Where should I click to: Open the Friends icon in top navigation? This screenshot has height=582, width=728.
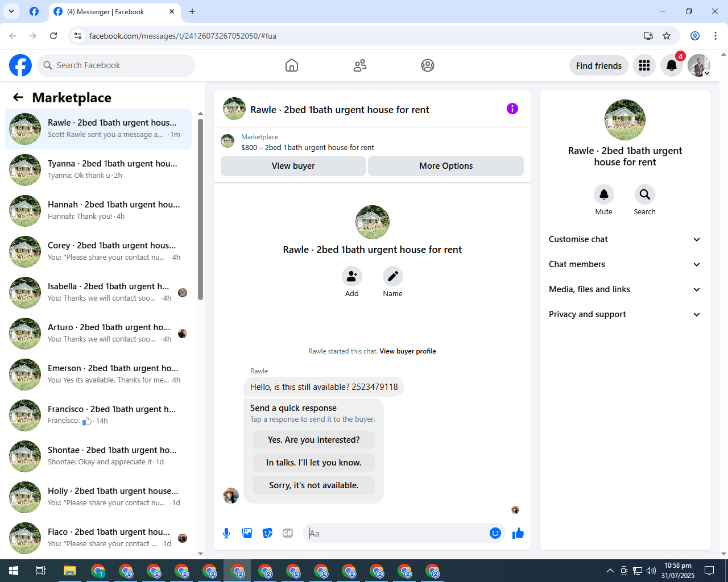click(x=360, y=65)
